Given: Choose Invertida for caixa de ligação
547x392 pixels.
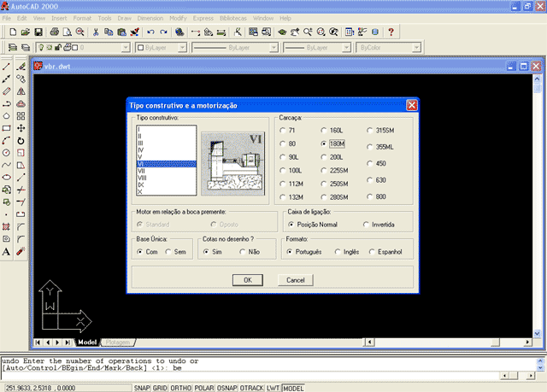Looking at the screenshot, I should [366, 225].
